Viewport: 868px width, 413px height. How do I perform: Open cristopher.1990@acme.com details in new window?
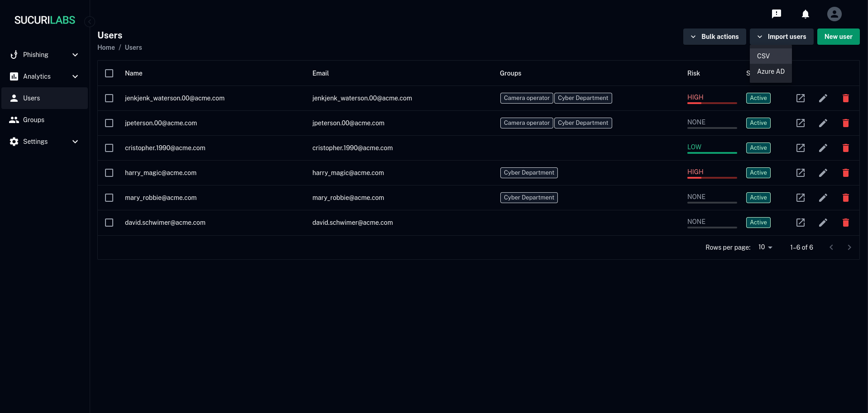click(800, 148)
